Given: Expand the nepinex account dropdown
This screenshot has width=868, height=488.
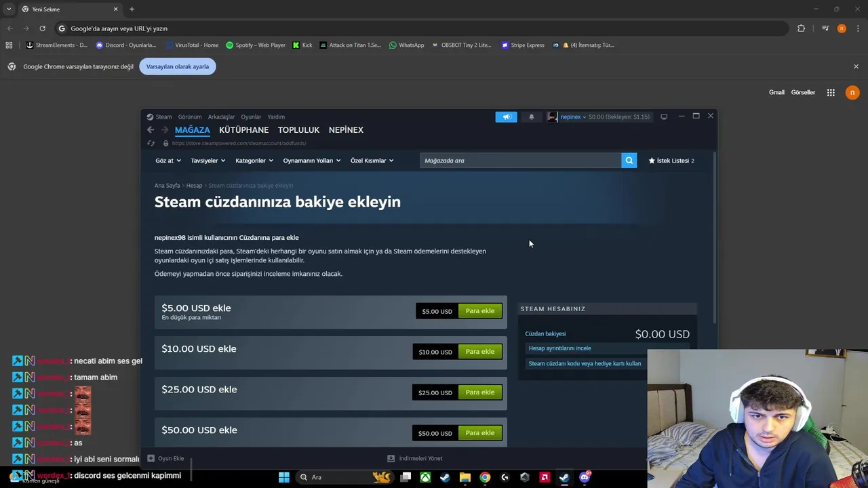Looking at the screenshot, I should coord(573,117).
